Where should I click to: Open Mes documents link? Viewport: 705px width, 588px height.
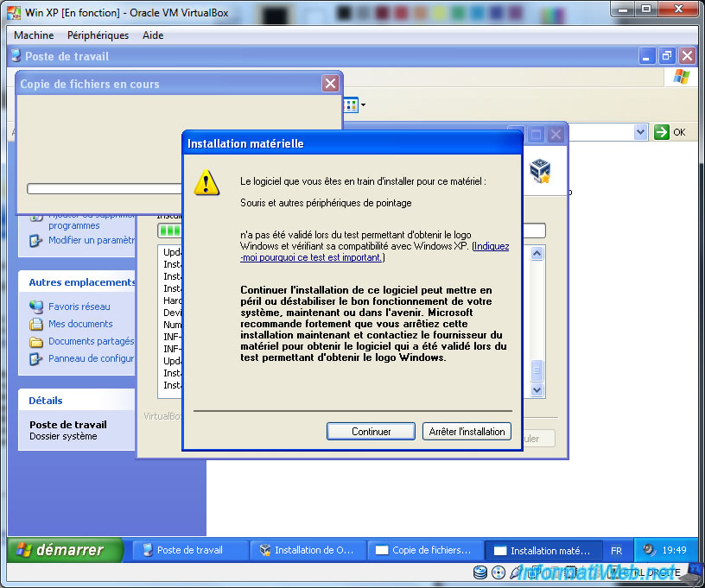pyautogui.click(x=80, y=324)
